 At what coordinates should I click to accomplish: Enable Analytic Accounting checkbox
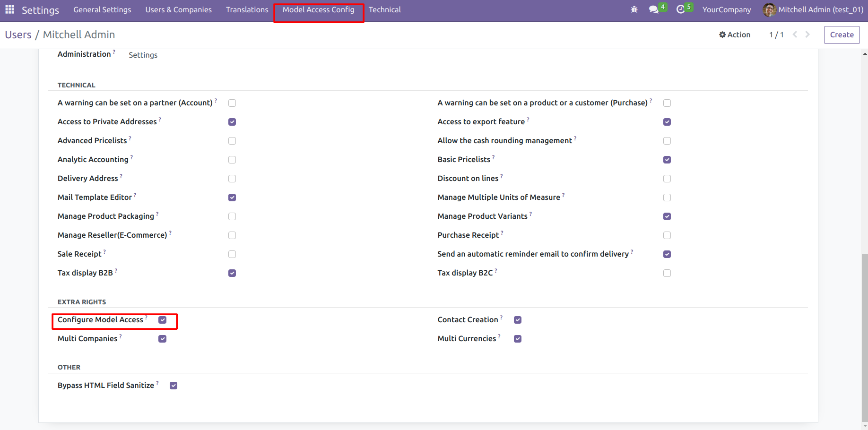point(232,160)
